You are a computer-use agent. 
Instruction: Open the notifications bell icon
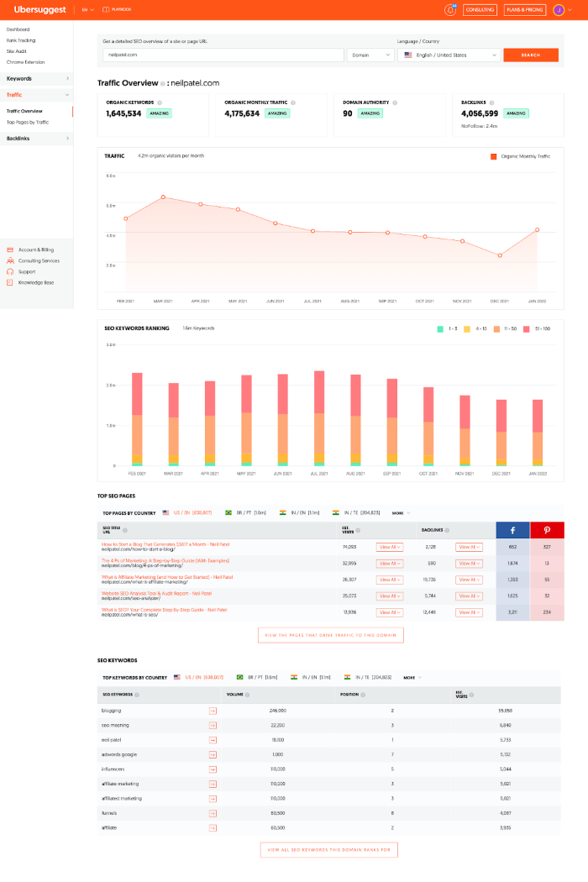[450, 9]
